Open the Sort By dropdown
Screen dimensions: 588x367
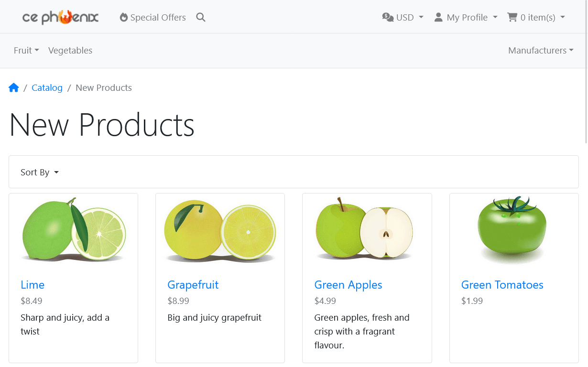tap(40, 172)
